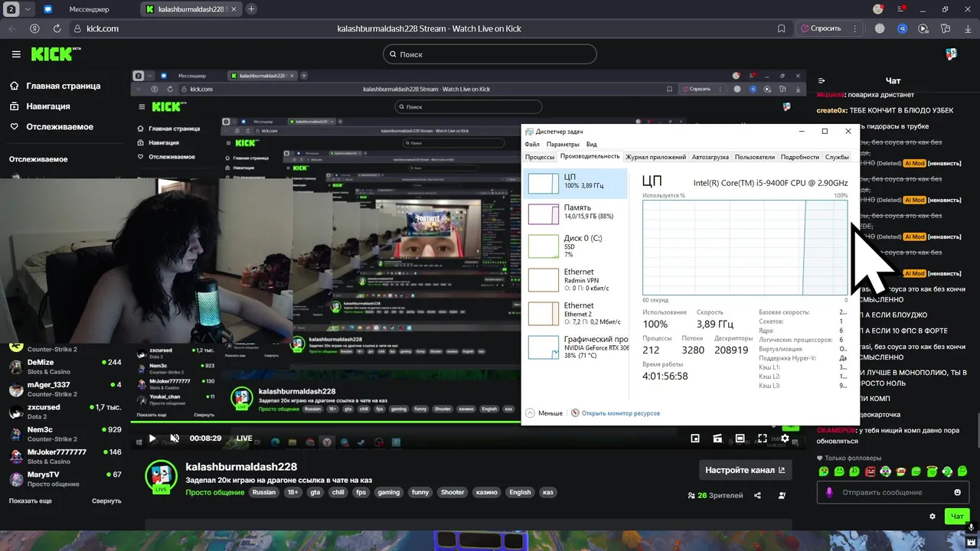Image resolution: width=980 pixels, height=551 pixels.
Task: Click the Yandex home button in toolbar
Action: (x=34, y=28)
